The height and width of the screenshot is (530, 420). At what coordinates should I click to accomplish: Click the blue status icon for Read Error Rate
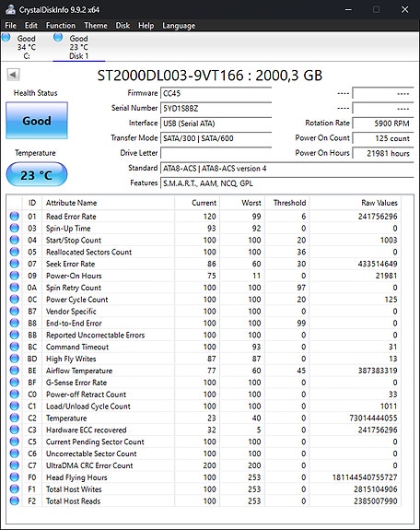click(x=15, y=217)
